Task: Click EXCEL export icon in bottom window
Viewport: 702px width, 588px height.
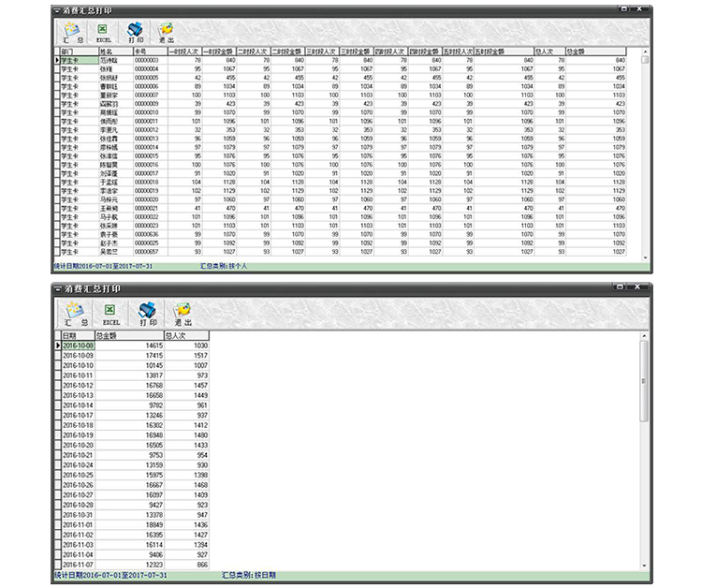Action: coord(110,314)
